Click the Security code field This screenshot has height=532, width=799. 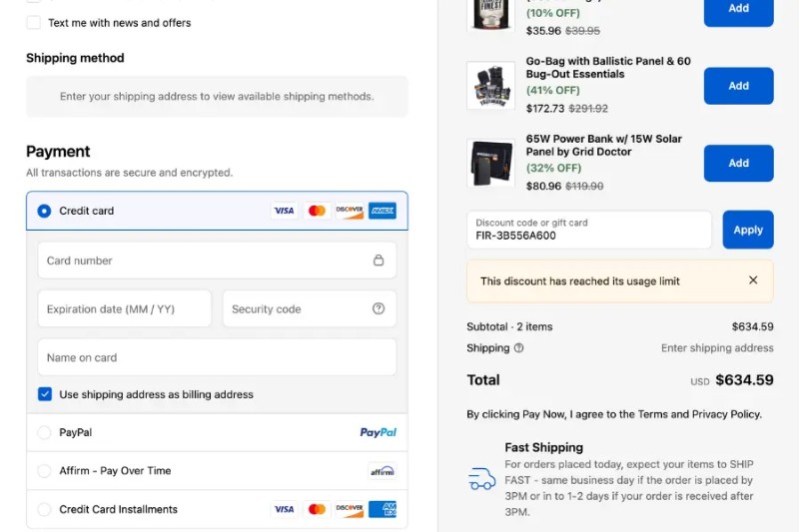click(x=310, y=309)
